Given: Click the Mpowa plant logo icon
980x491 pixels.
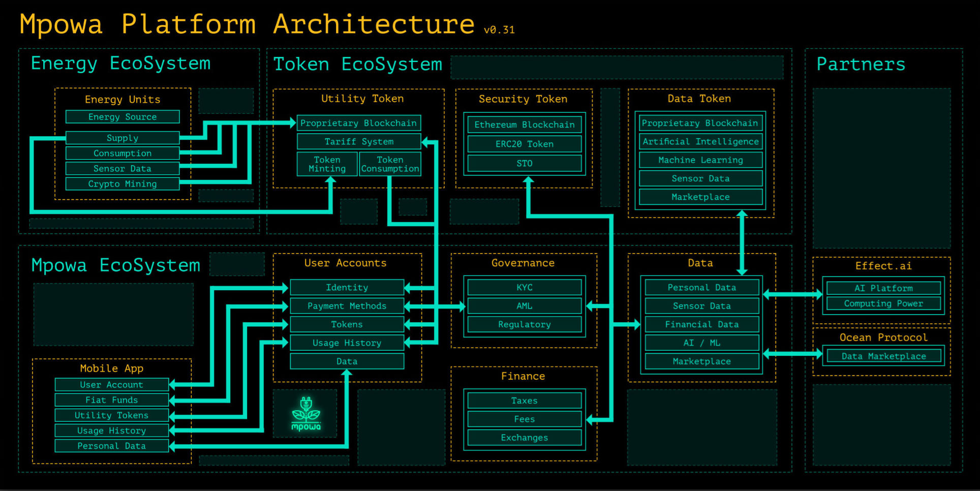Looking at the screenshot, I should point(305,414).
